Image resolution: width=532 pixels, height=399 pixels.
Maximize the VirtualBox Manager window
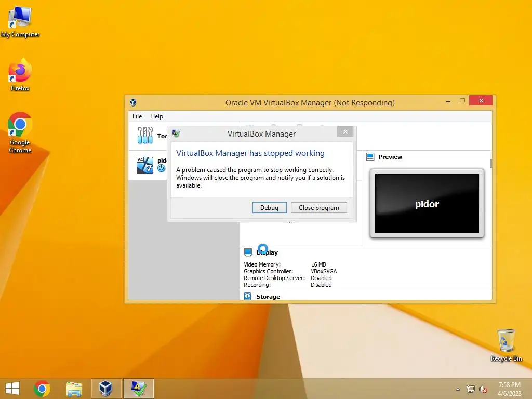pos(462,100)
